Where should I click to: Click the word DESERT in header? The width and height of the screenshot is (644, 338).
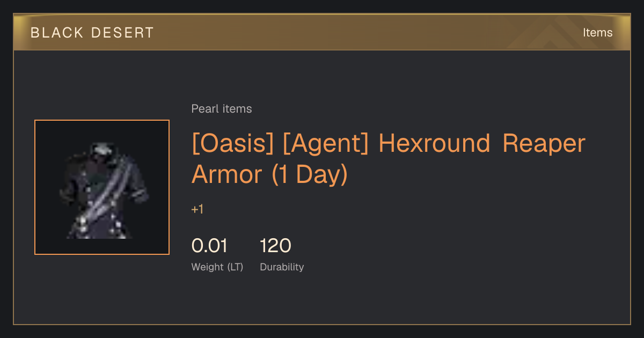coord(123,33)
